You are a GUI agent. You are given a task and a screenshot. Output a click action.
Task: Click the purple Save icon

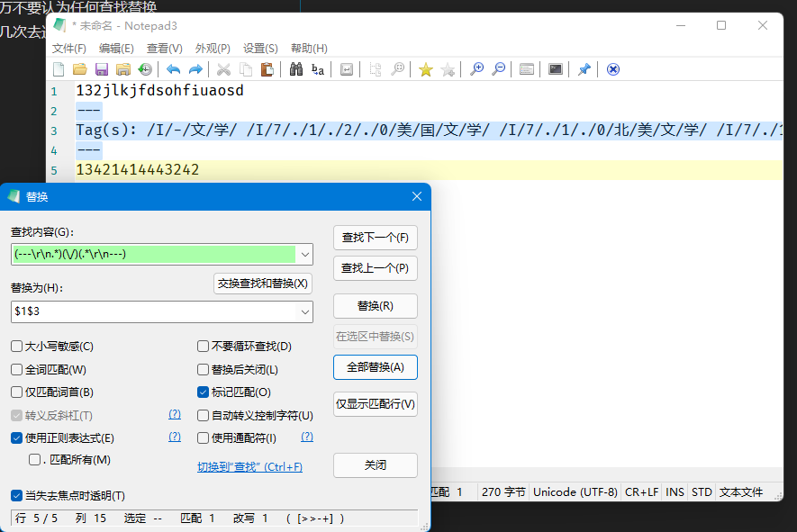click(101, 69)
